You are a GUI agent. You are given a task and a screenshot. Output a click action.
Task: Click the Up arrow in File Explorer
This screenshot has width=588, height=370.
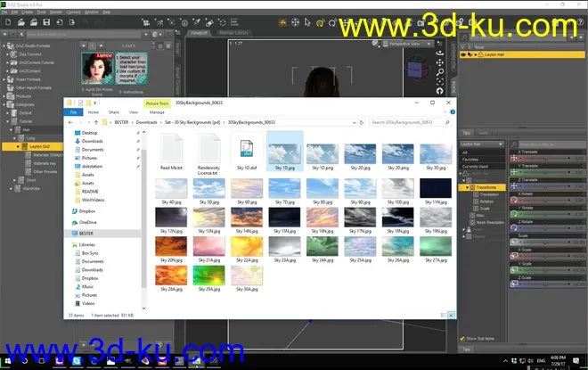(x=95, y=121)
